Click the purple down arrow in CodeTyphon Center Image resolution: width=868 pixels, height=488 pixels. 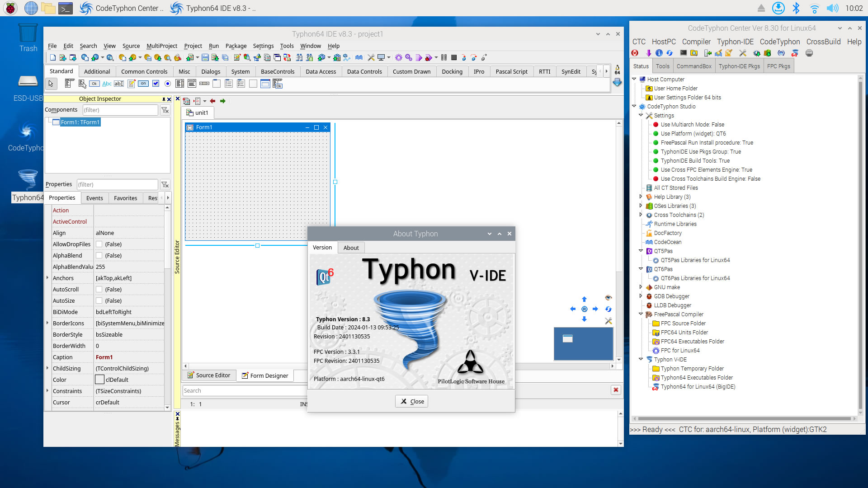[649, 53]
